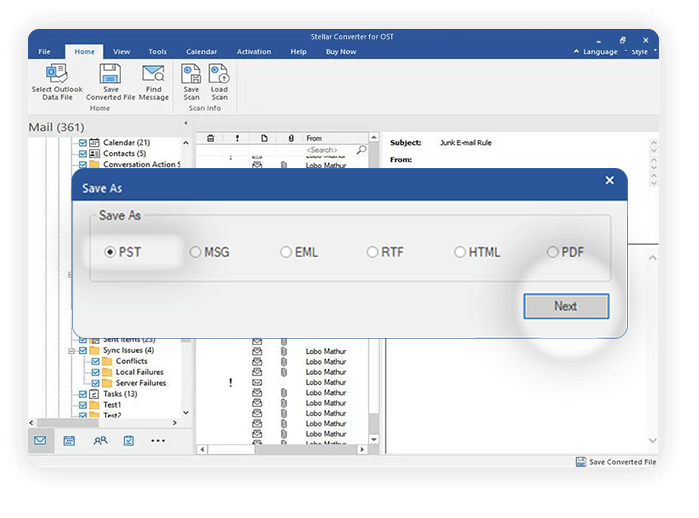The height and width of the screenshot is (518, 699).
Task: Click the search magnifier in the From column
Action: pos(362,150)
